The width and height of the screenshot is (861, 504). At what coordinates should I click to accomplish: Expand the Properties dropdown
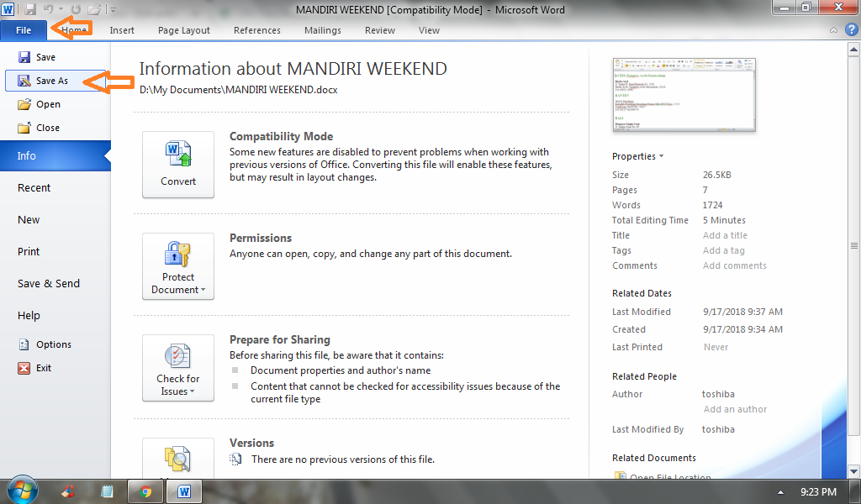(x=637, y=156)
